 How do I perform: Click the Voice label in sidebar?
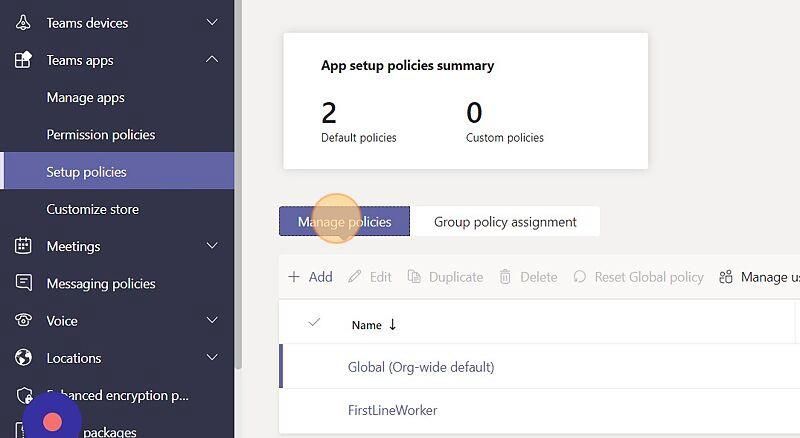(62, 321)
